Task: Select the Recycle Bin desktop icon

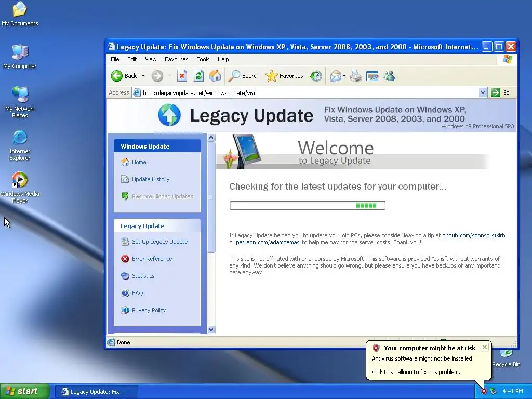Action: [506, 358]
